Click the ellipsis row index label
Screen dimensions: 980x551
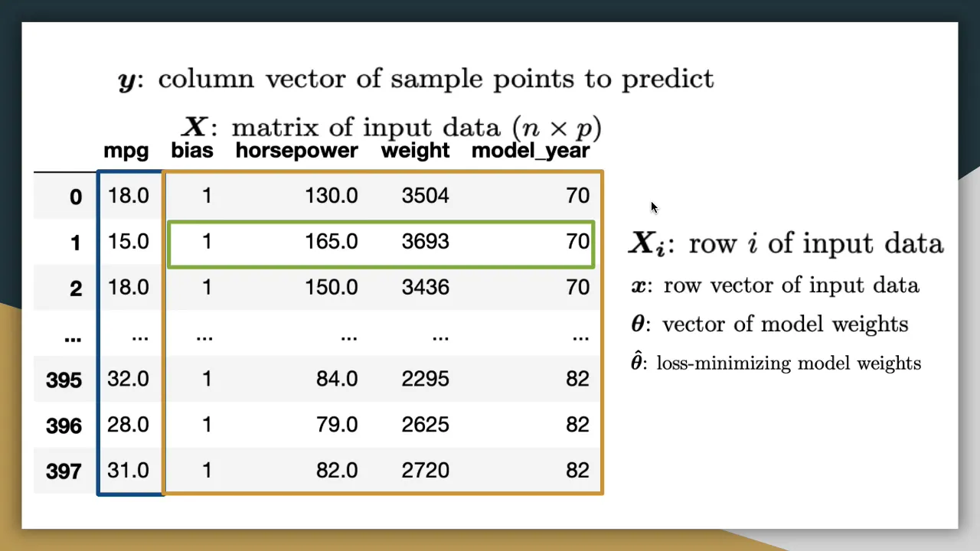(73, 337)
